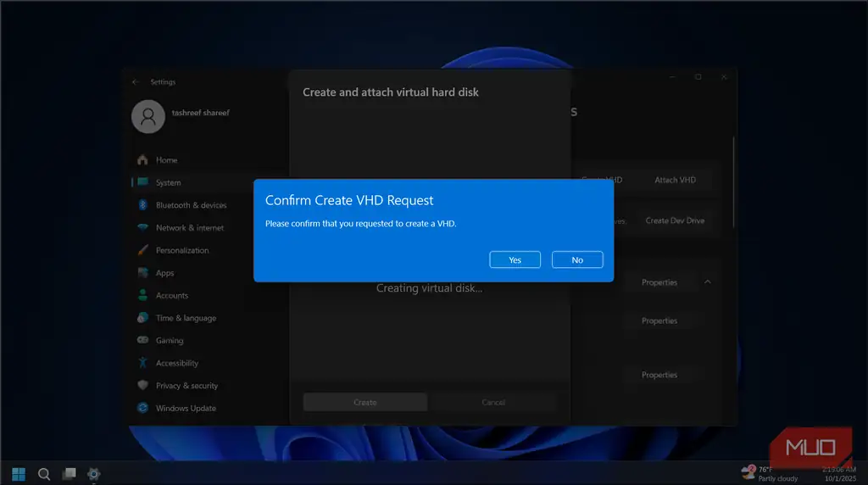Viewport: 868px width, 485px height.
Task: Collapse the disk Properties chevron
Action: pos(708,282)
